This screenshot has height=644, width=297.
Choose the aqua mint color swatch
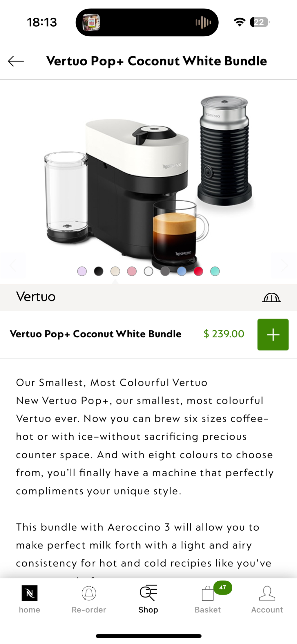coord(215,271)
